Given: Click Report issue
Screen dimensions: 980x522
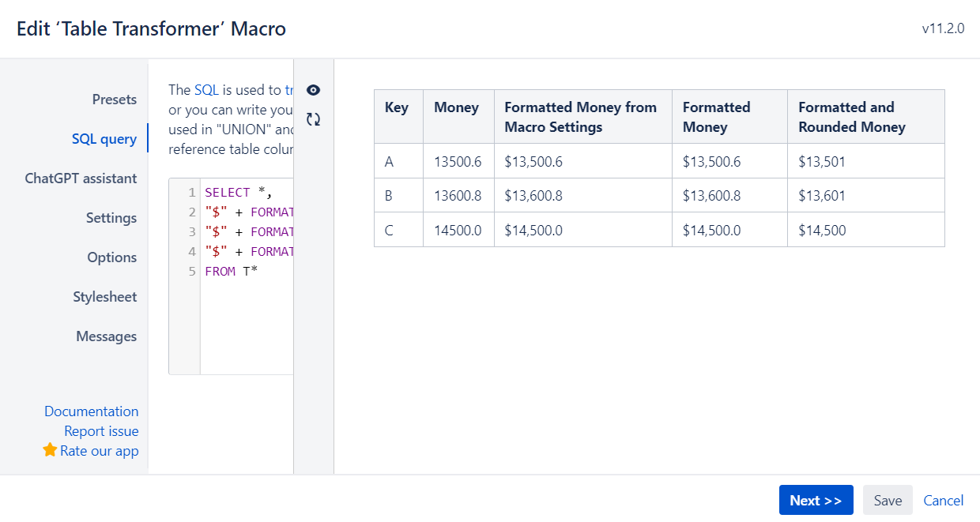Looking at the screenshot, I should pos(102,431).
